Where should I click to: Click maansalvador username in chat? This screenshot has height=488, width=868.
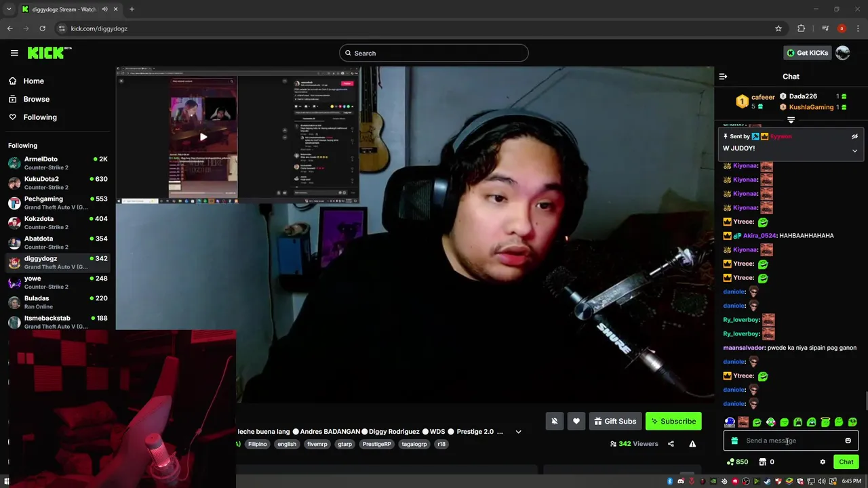[x=744, y=348]
